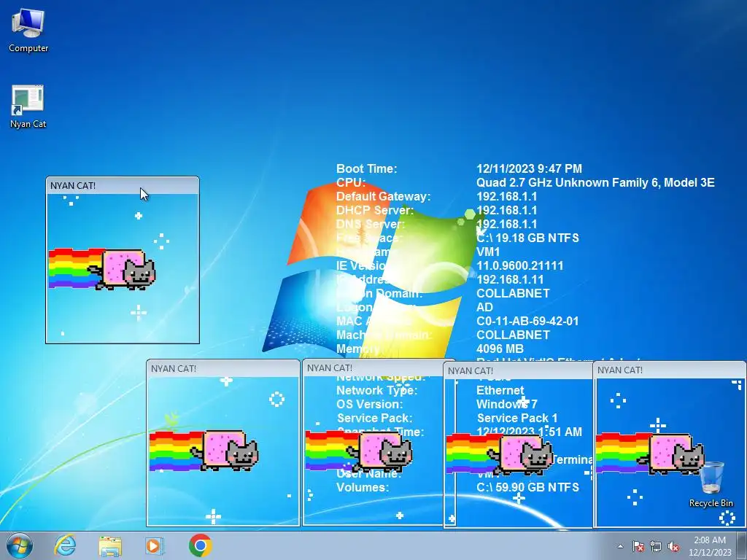Show hidden tray icons arrow

tap(620, 547)
